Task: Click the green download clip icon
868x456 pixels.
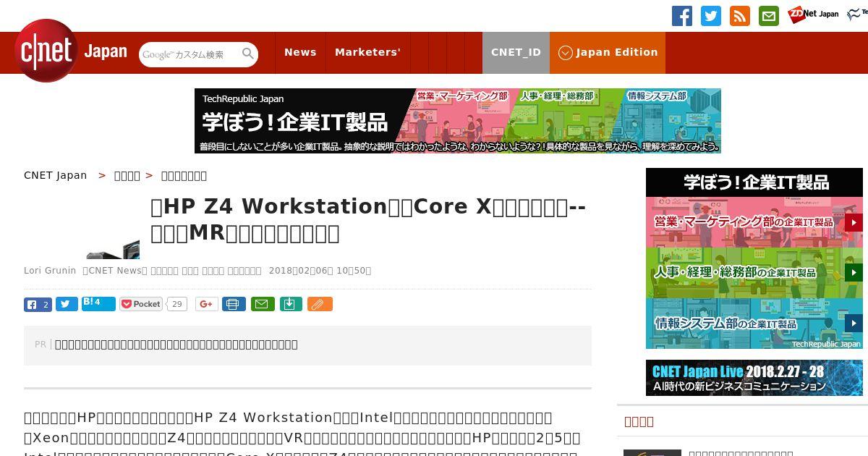Action: tap(290, 304)
